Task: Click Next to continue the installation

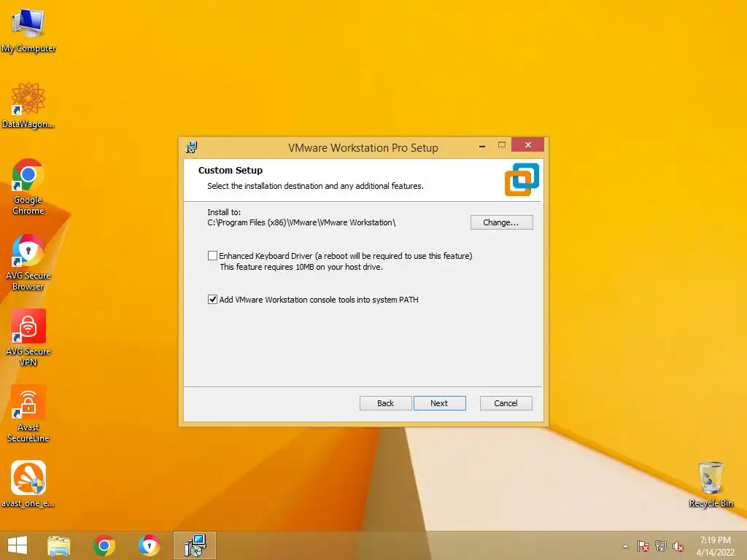Action: [x=439, y=403]
